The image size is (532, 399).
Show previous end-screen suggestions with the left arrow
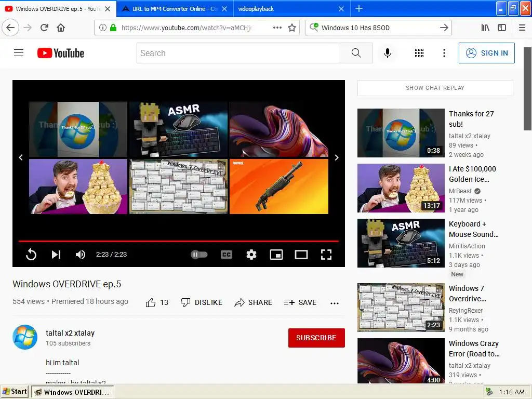pyautogui.click(x=21, y=157)
